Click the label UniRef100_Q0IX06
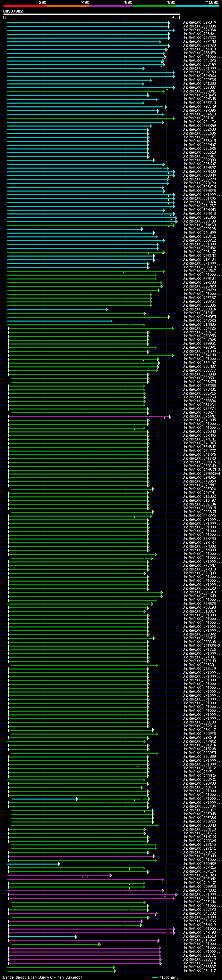Image resolution: width=222 pixels, height=980 pixels. click(x=199, y=198)
